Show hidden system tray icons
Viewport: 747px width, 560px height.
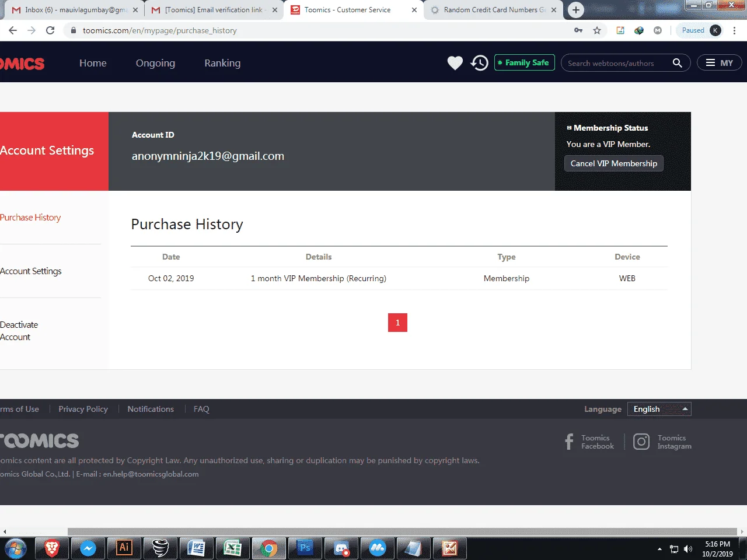659,549
